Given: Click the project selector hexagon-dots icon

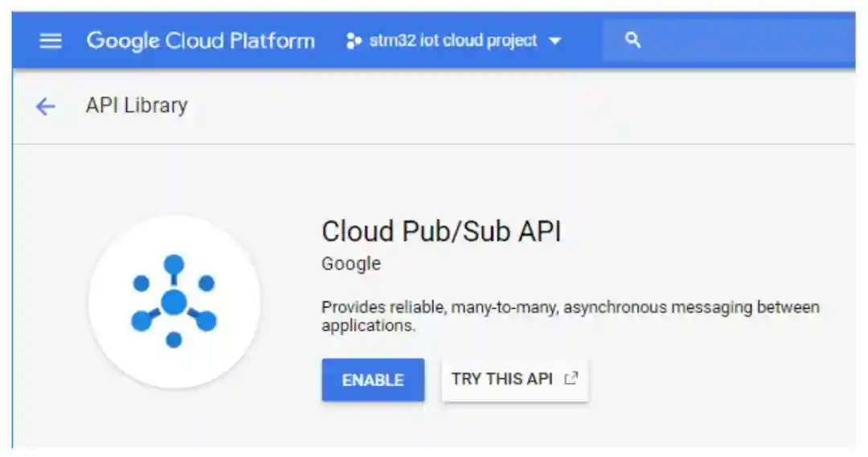Looking at the screenshot, I should point(353,41).
